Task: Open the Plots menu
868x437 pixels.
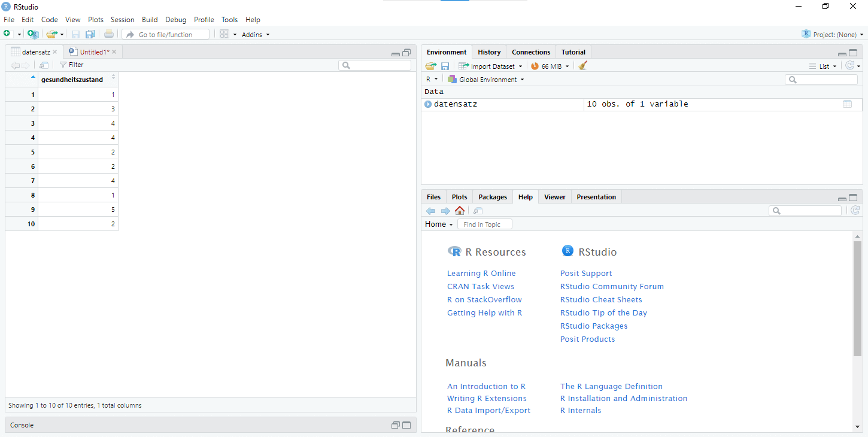Action: 96,20
